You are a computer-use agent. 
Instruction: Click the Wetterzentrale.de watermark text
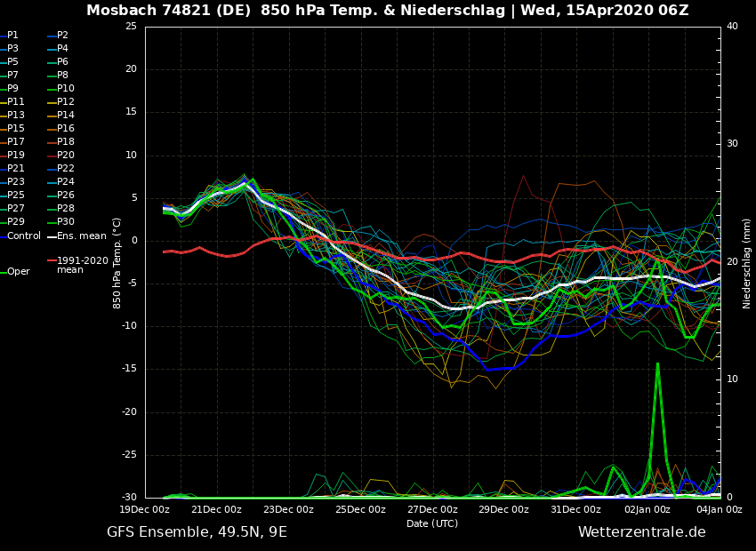click(641, 532)
